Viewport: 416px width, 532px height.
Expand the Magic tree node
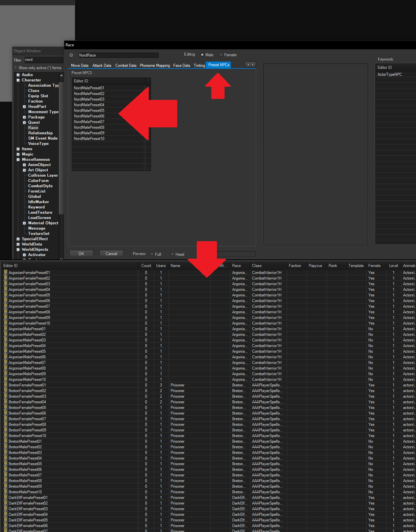pos(18,155)
